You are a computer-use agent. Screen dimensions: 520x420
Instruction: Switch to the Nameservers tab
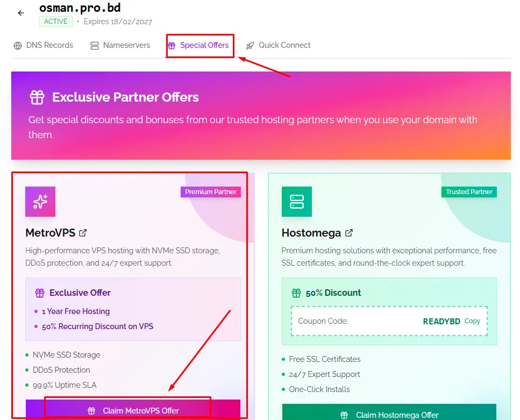pos(120,45)
